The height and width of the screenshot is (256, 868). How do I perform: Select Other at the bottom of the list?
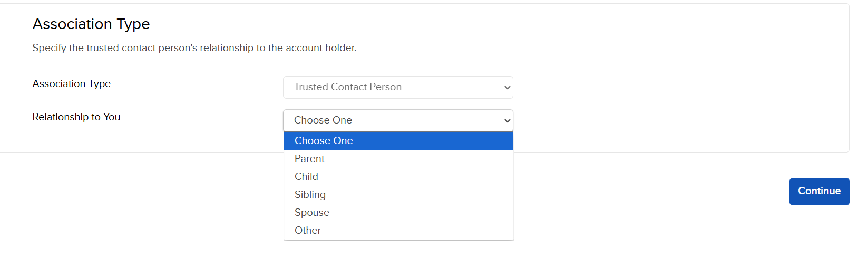tap(398, 231)
